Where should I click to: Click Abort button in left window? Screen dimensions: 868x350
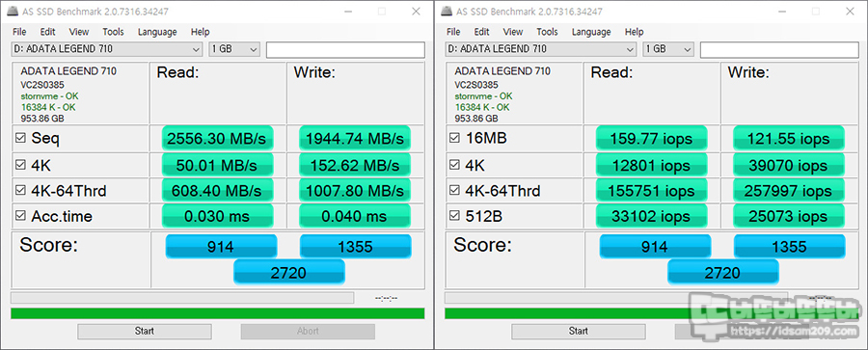[308, 331]
